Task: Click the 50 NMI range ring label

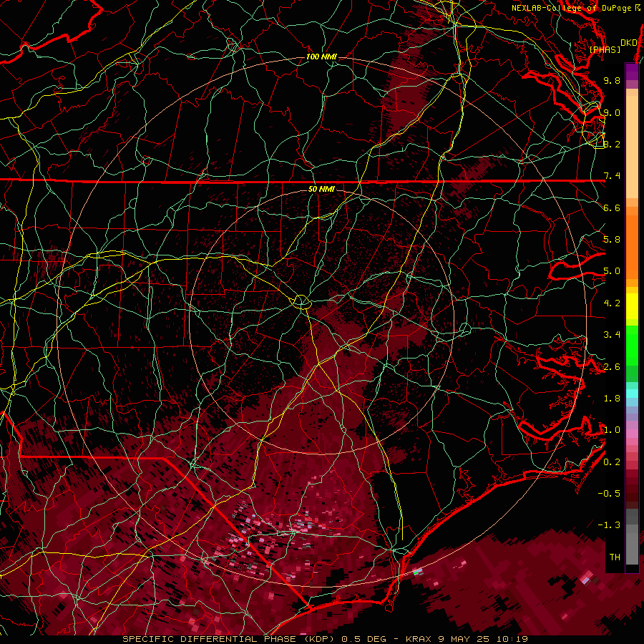Action: pyautogui.click(x=321, y=189)
